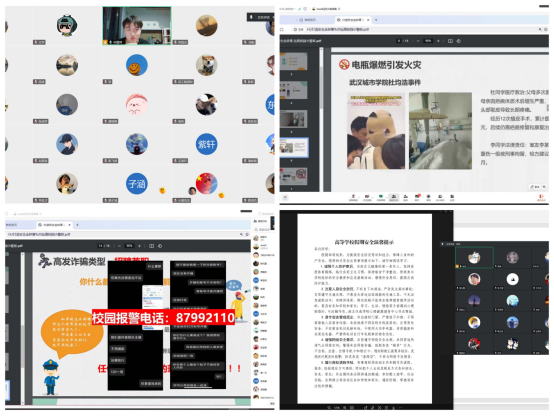Open the highlighted members icon in the meeting toolbar
The width and height of the screenshot is (554, 416).
click(x=394, y=197)
